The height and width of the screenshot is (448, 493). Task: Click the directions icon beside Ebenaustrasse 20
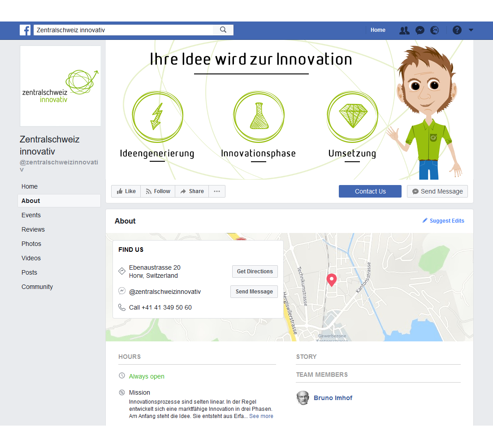122,271
